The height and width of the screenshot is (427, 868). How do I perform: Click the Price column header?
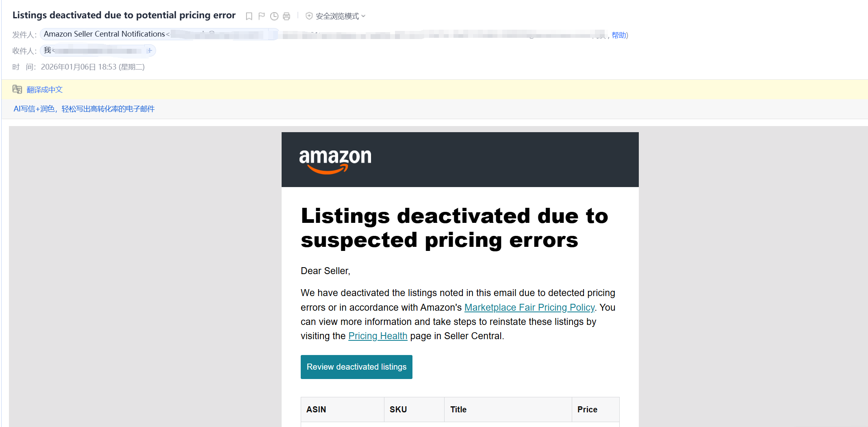pyautogui.click(x=587, y=410)
